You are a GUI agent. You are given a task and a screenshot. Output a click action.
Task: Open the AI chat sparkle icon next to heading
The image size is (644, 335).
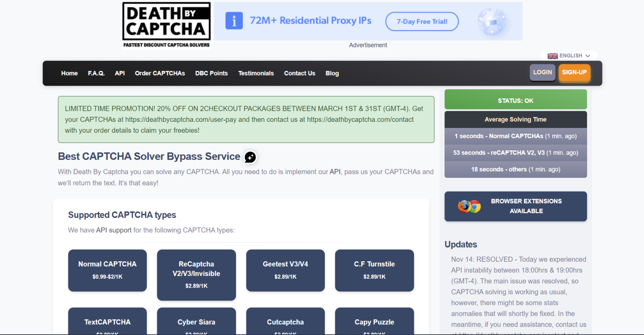(x=250, y=157)
